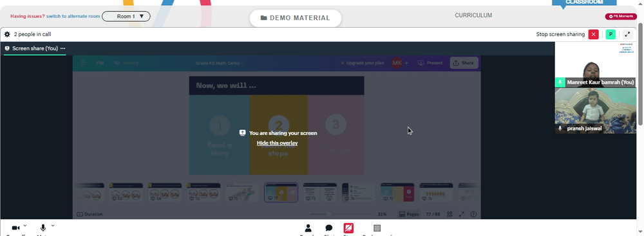
Task: Open call settings gear icon
Action: 7,35
